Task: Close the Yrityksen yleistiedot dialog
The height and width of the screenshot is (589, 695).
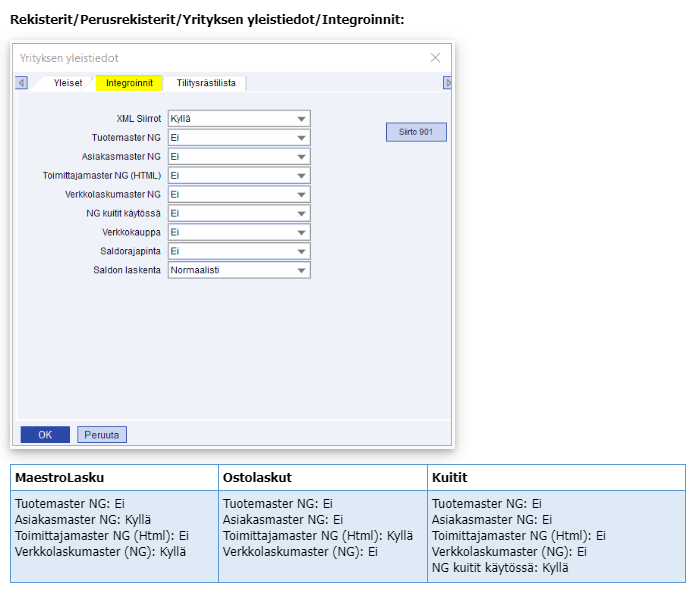Action: (x=435, y=58)
